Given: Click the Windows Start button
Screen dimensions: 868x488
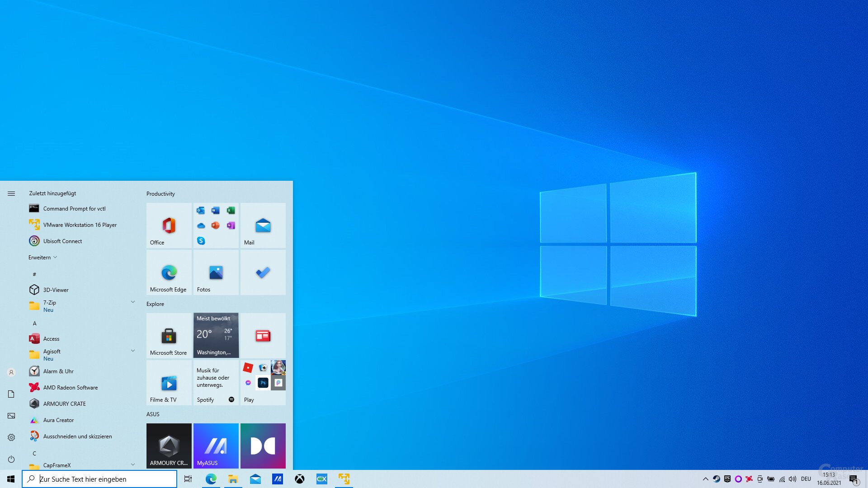Looking at the screenshot, I should point(11,479).
